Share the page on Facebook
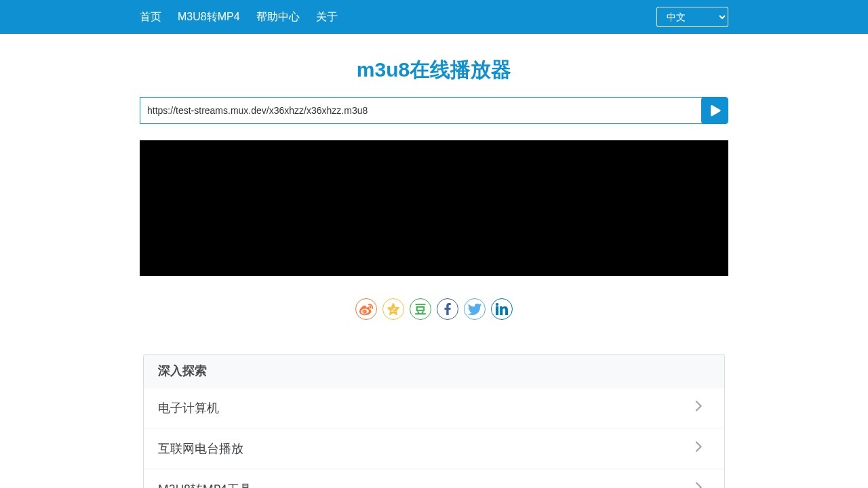 pyautogui.click(x=448, y=309)
